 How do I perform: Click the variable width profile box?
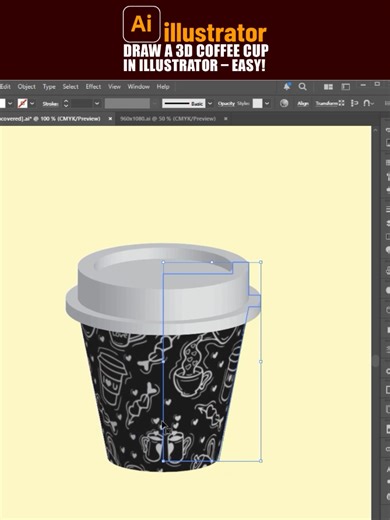(127, 103)
